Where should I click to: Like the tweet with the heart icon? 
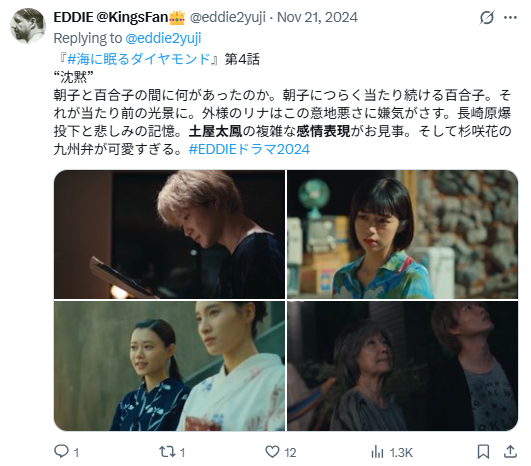(x=272, y=451)
